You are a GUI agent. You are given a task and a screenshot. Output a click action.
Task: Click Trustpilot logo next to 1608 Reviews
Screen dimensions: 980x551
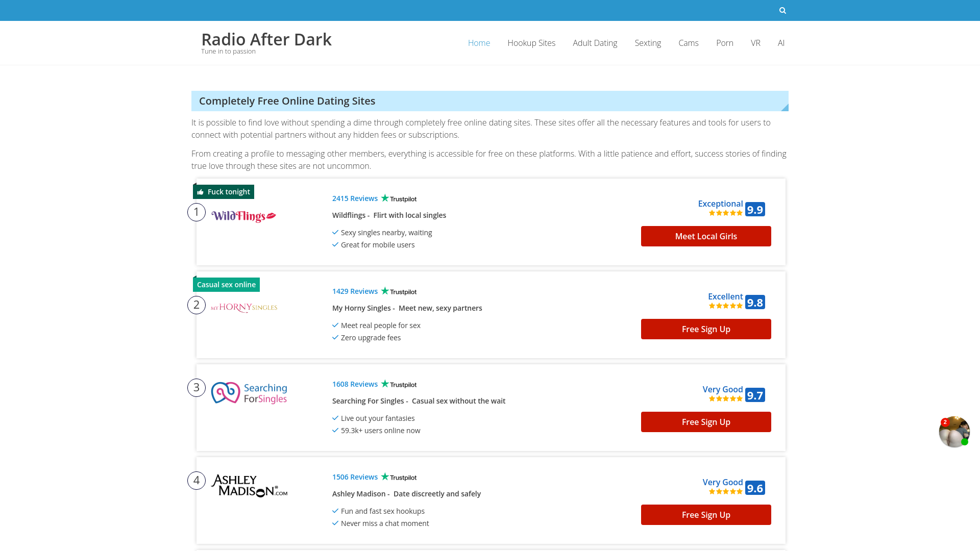[x=399, y=384]
